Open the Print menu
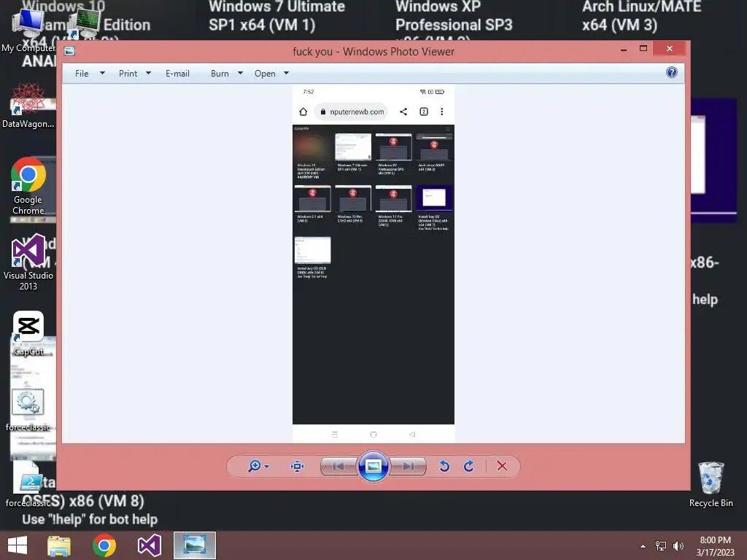This screenshot has width=747, height=560. [x=128, y=74]
